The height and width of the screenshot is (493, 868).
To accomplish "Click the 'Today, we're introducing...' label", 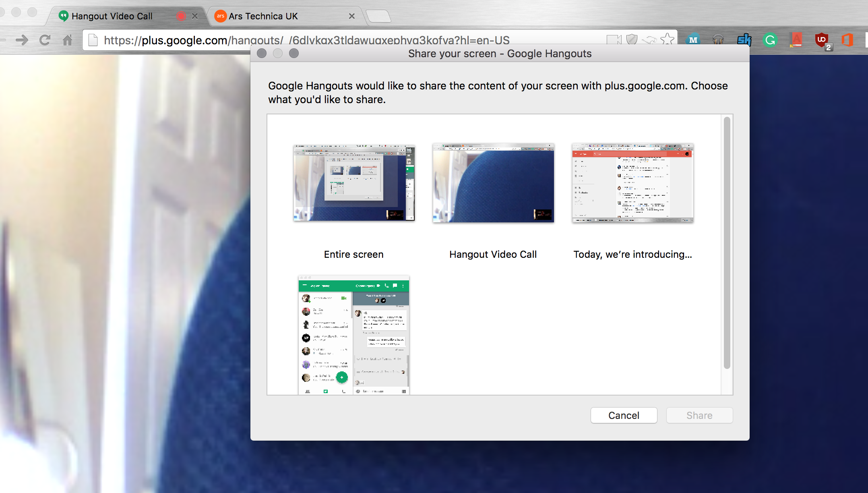I will tap(632, 255).
